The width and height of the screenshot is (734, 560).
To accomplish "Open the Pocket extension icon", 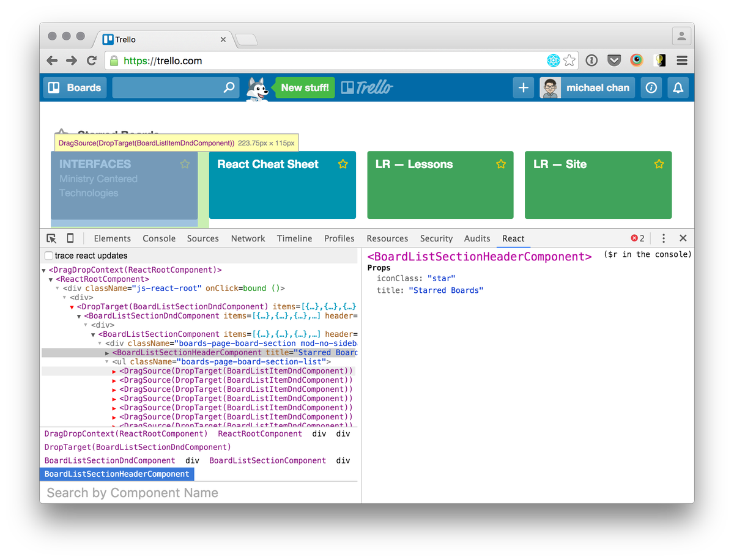I will pyautogui.click(x=614, y=61).
